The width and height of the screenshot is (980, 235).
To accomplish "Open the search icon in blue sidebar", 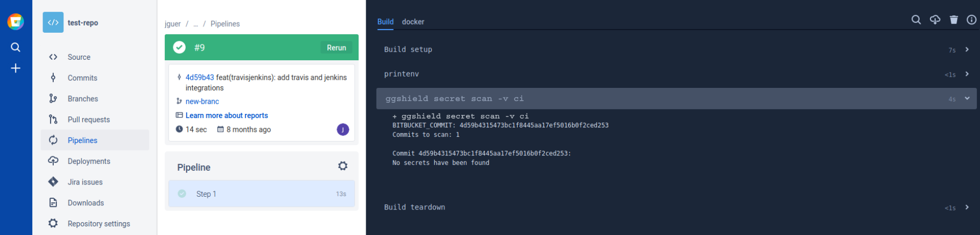I will click(x=16, y=47).
